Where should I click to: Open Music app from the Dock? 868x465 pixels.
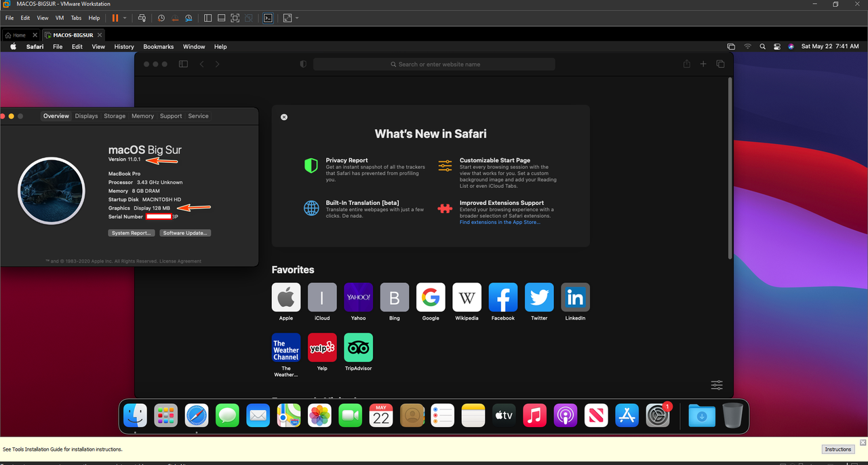(535, 415)
